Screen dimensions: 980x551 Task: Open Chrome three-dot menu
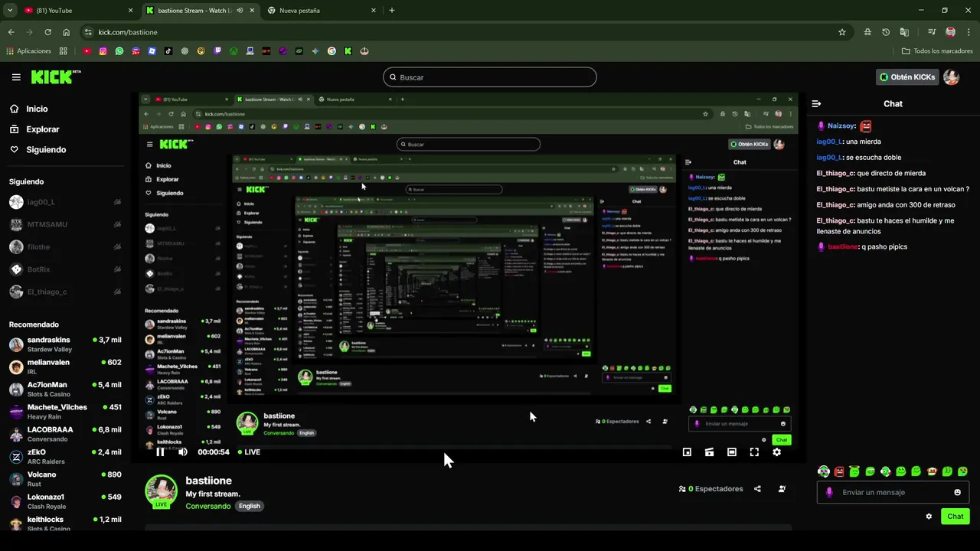[x=969, y=32]
